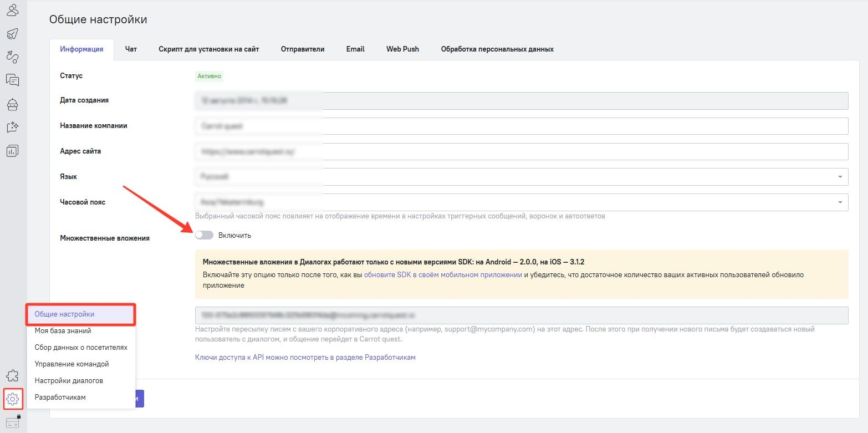The width and height of the screenshot is (868, 433).
Task: Open the reports chart icon
Action: (12, 150)
